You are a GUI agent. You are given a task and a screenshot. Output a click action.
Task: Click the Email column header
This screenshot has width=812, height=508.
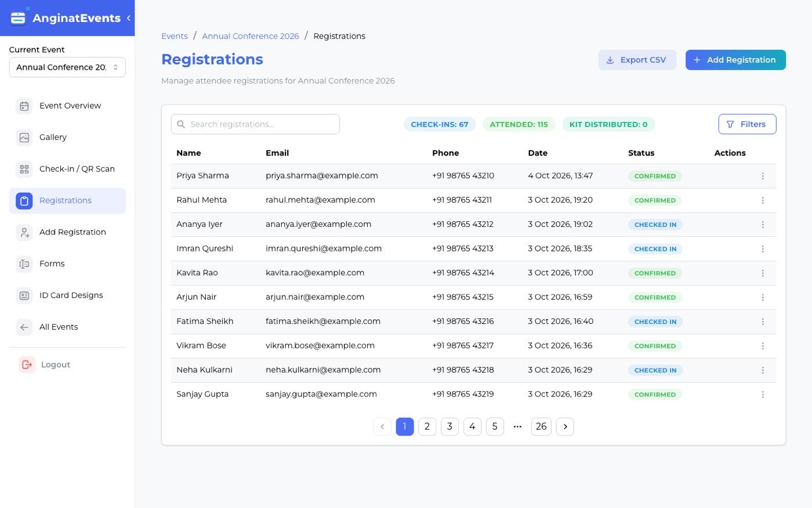[x=277, y=153]
